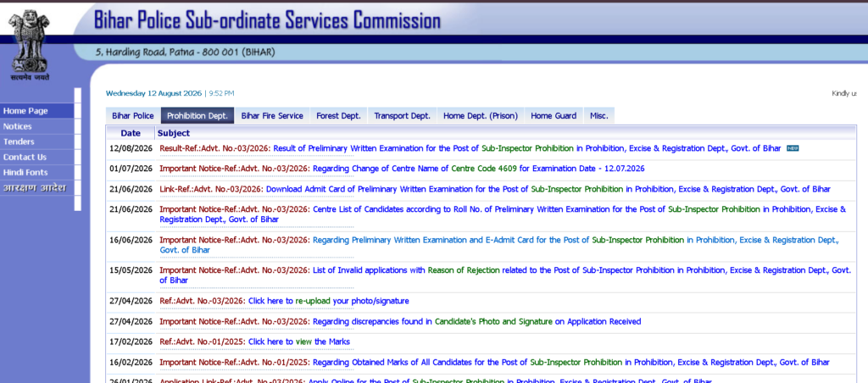Screen dimensions: 868x383
Task: Select the Prohibition Dept. tab
Action: pos(198,116)
